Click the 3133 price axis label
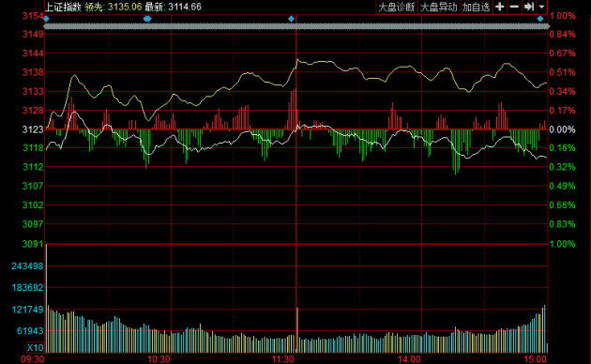The width and height of the screenshot is (591, 364). point(33,91)
